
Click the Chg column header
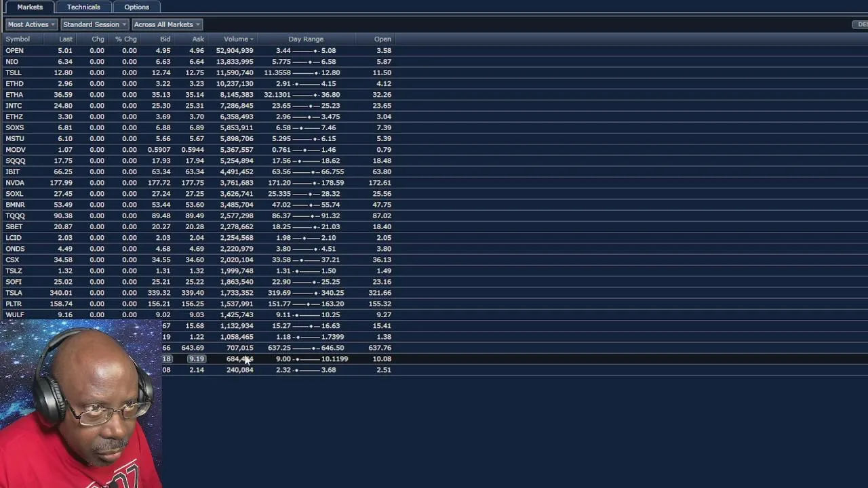click(x=98, y=39)
